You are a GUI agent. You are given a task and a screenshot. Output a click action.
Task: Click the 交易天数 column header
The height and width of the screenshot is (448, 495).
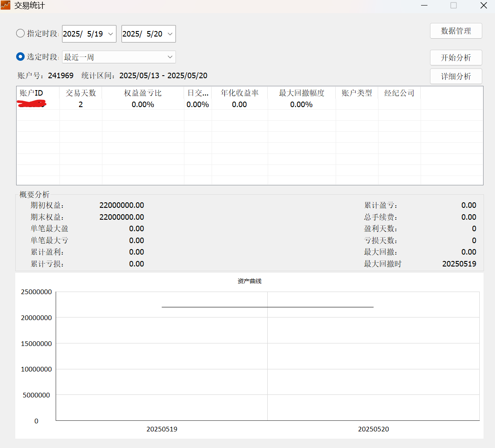tap(81, 93)
